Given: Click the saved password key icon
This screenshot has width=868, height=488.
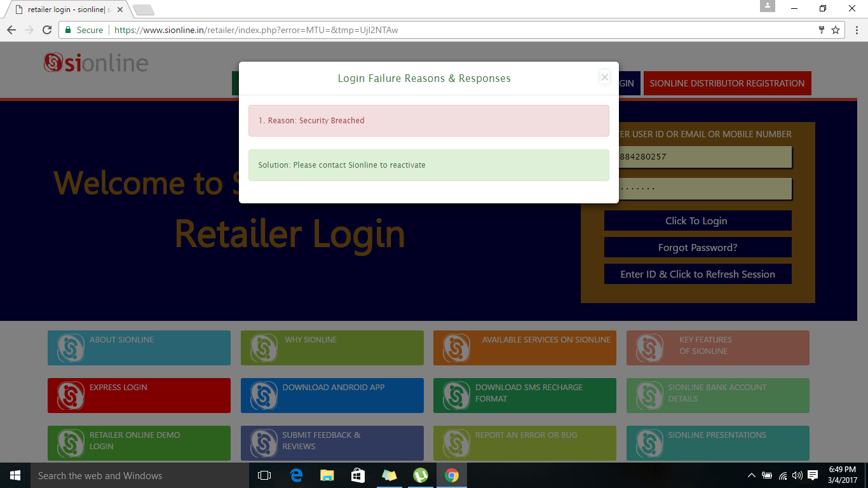Looking at the screenshot, I should [x=821, y=30].
